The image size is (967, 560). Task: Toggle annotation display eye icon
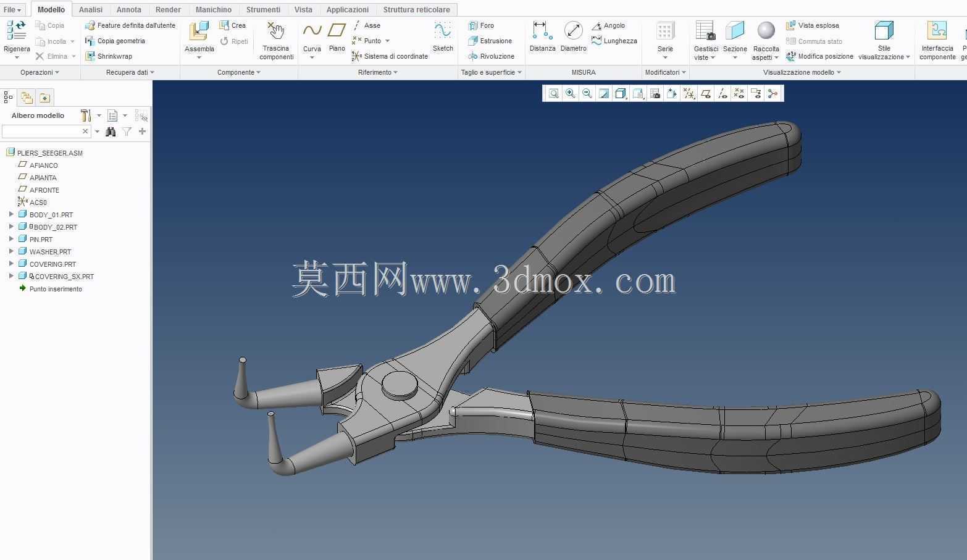click(756, 94)
